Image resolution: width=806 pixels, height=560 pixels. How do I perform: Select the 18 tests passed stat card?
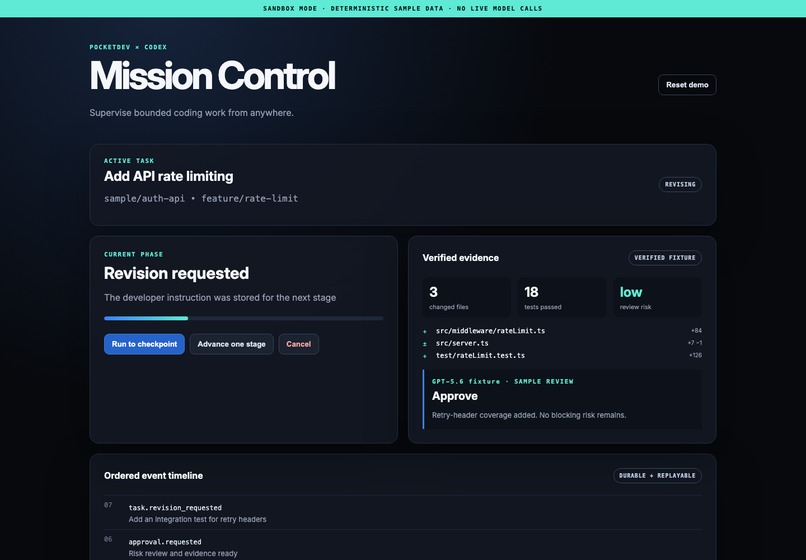point(562,297)
